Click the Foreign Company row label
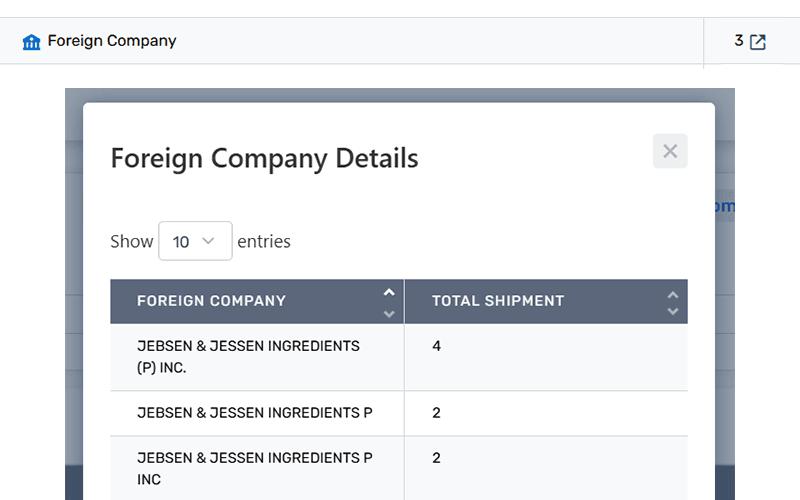Screen dimensions: 800x500 coord(112,41)
